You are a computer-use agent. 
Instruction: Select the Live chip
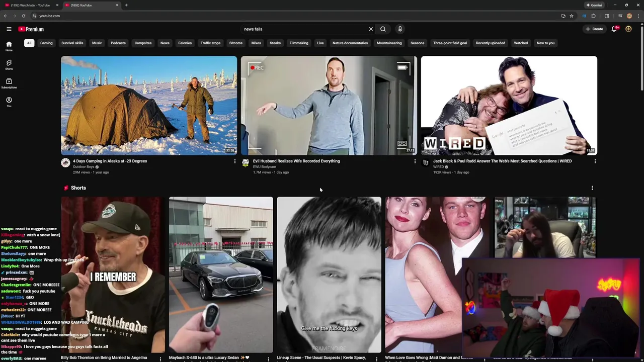tap(320, 43)
